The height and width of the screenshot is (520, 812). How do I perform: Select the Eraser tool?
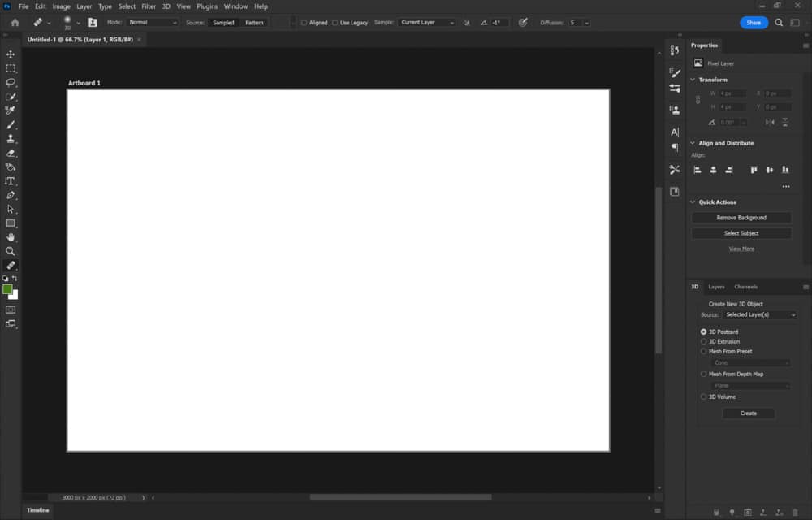coord(11,154)
